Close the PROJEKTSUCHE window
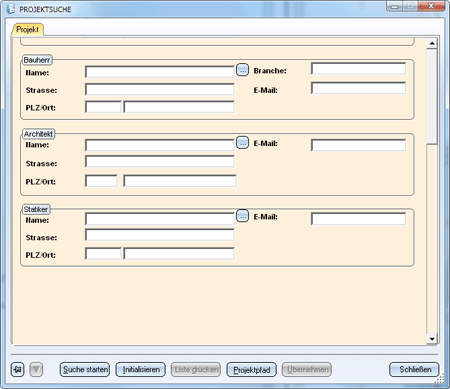The width and height of the screenshot is (450, 389). pos(431,6)
